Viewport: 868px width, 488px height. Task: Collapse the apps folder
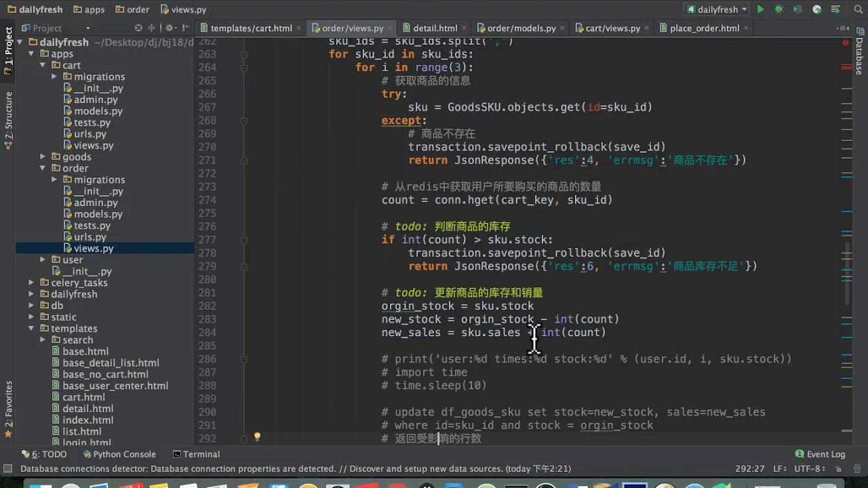(x=31, y=54)
